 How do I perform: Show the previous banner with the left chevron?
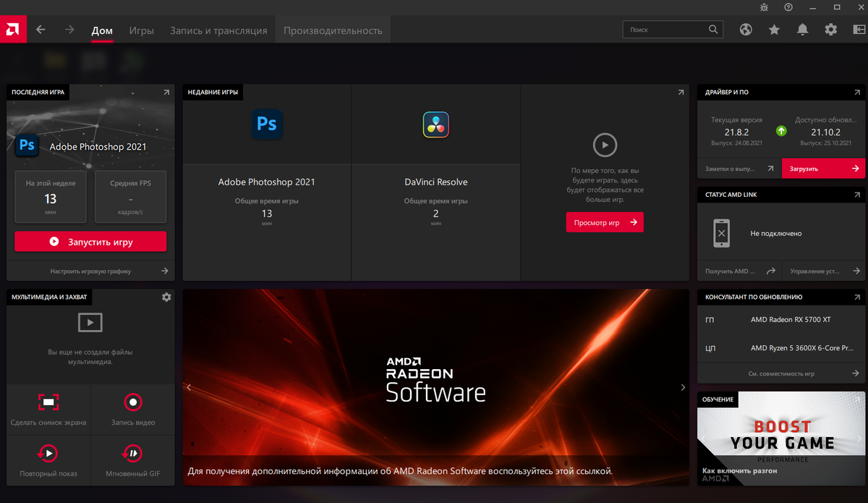click(x=190, y=387)
